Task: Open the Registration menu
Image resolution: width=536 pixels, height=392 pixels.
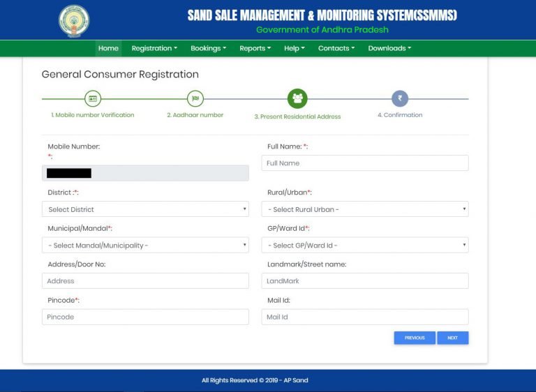Action: click(154, 48)
